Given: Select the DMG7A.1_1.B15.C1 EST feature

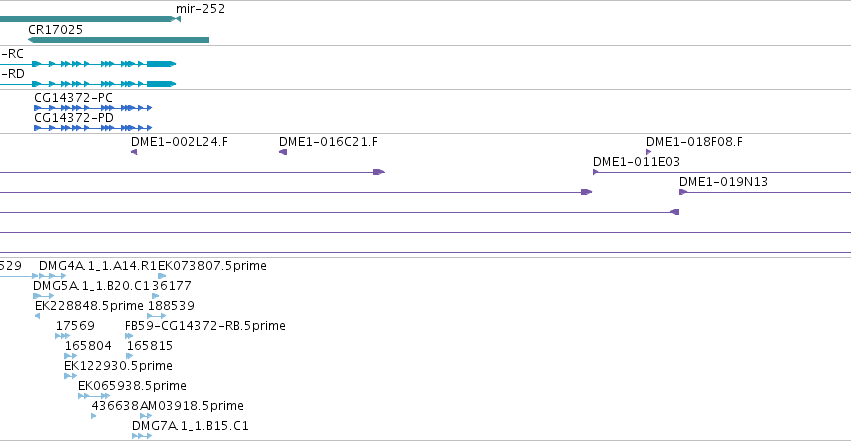Looking at the screenshot, I should click(142, 437).
